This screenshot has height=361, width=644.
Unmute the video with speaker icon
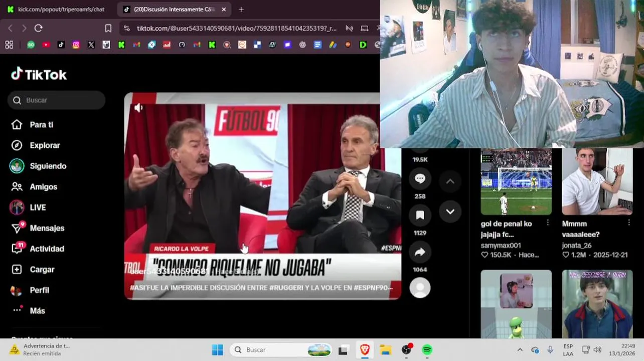pos(138,108)
